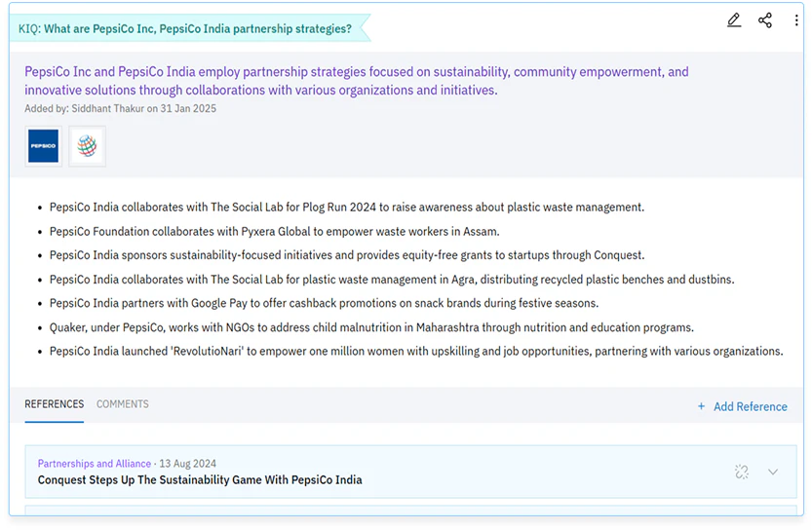The width and height of the screenshot is (812, 530).
Task: Click the '13 Aug 2024' reference date
Action: [x=187, y=464]
